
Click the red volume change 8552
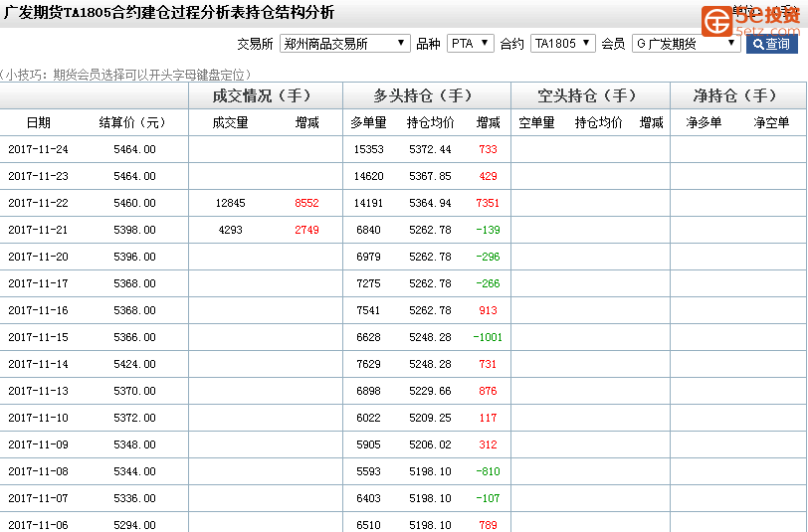click(x=306, y=203)
